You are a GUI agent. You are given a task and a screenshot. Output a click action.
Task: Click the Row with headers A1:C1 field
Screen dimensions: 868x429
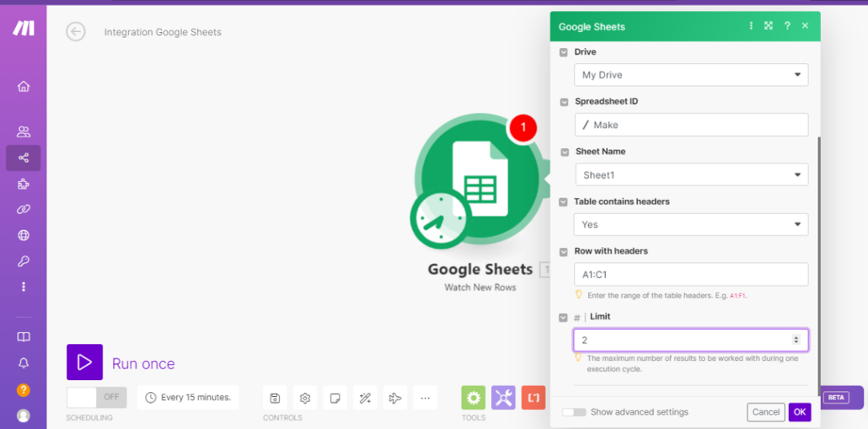coord(691,275)
